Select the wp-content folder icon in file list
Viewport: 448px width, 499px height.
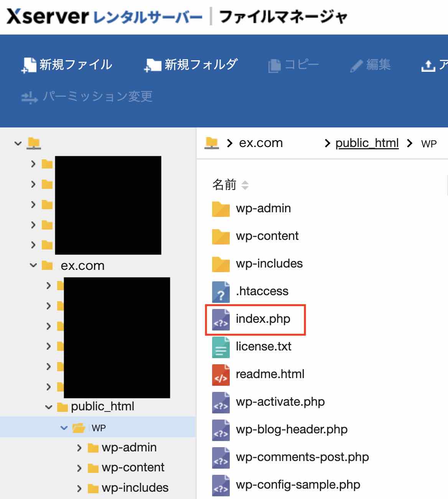point(221,236)
